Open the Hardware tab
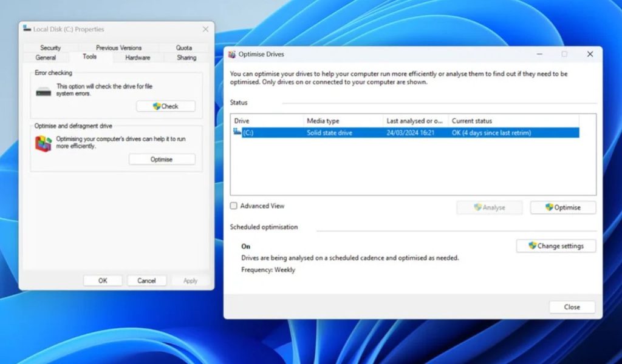 [x=138, y=58]
